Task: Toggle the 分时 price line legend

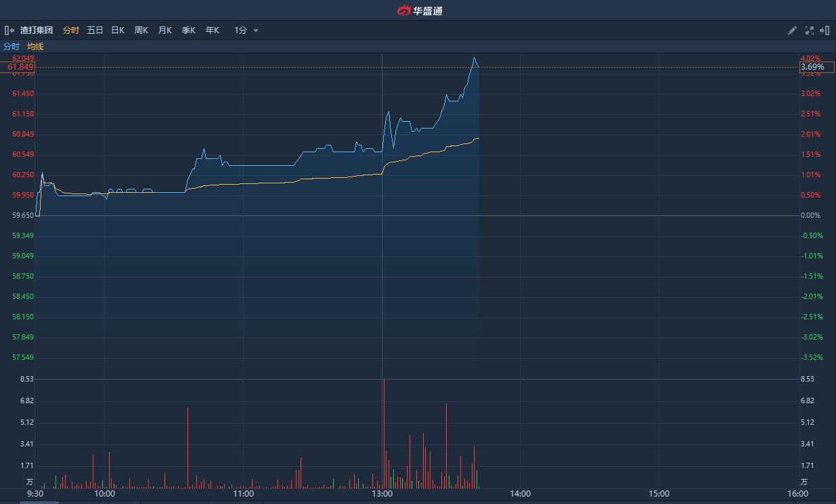Action: tap(12, 47)
